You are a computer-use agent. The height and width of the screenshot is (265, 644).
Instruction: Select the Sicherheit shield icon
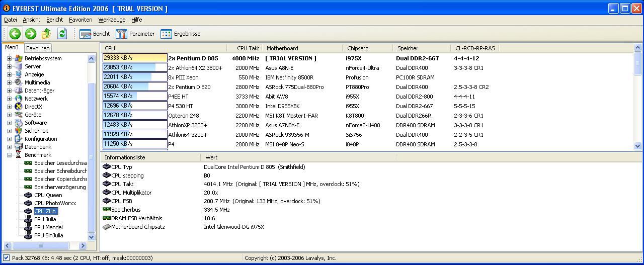pos(19,131)
